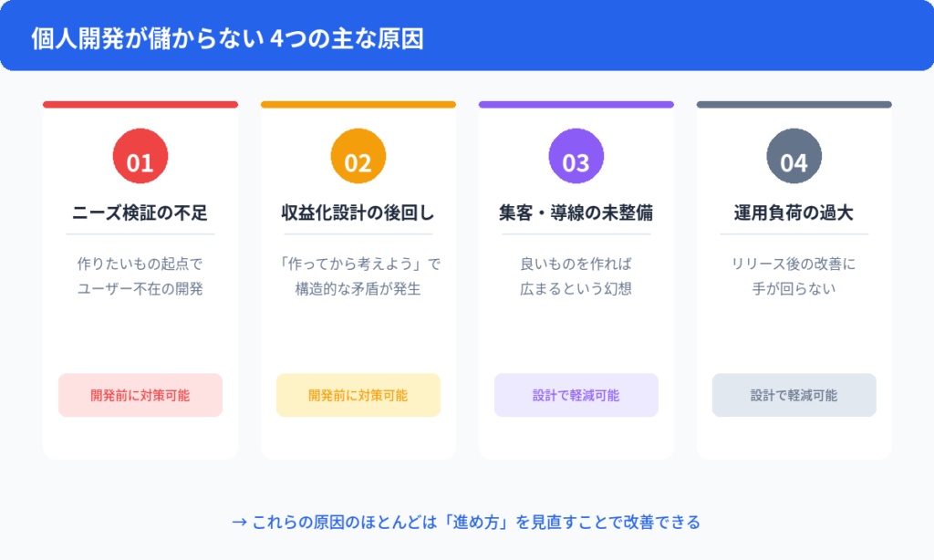Click the blue title banner 個人開発が儲からない

click(227, 40)
